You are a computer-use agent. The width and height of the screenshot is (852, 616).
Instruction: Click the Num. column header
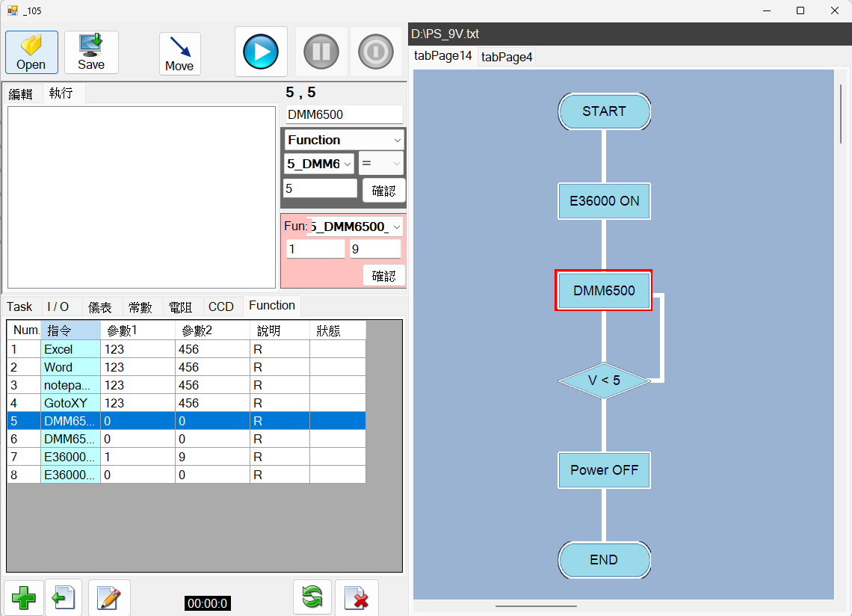[x=24, y=330]
